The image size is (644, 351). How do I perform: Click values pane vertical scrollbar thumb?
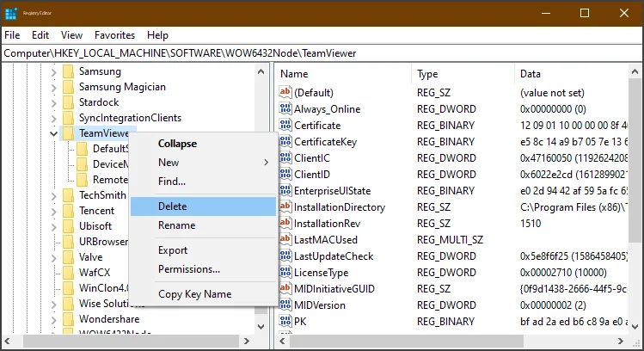[x=635, y=160]
